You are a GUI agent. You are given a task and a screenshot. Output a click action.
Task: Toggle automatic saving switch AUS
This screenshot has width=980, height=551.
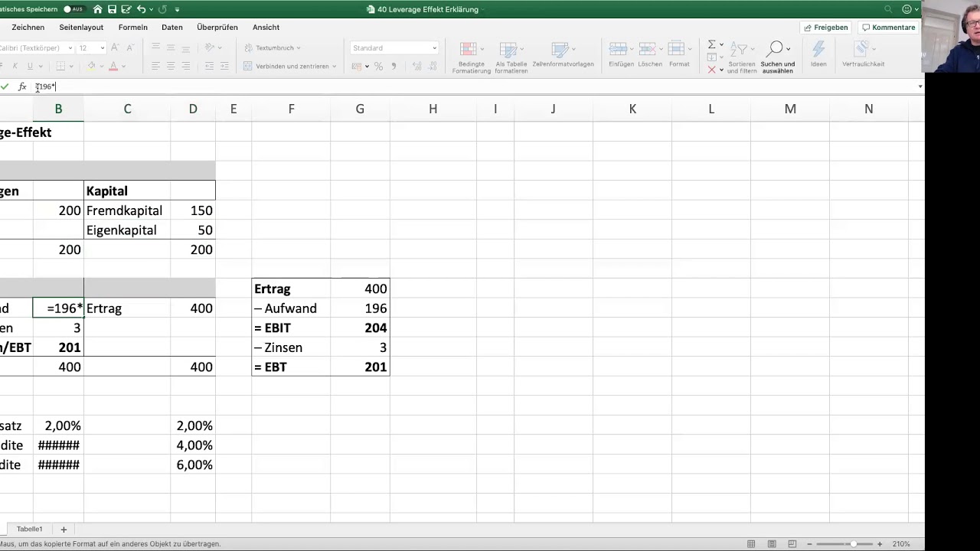pos(73,9)
